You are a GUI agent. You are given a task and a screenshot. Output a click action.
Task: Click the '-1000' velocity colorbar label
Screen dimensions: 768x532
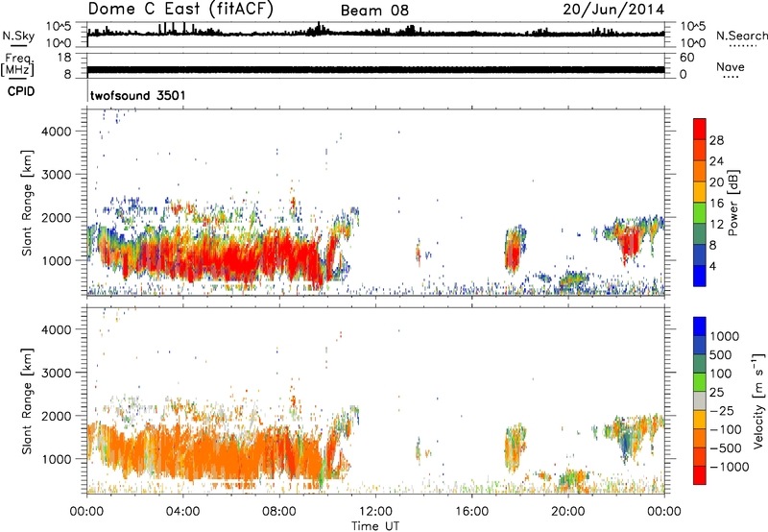(x=730, y=467)
